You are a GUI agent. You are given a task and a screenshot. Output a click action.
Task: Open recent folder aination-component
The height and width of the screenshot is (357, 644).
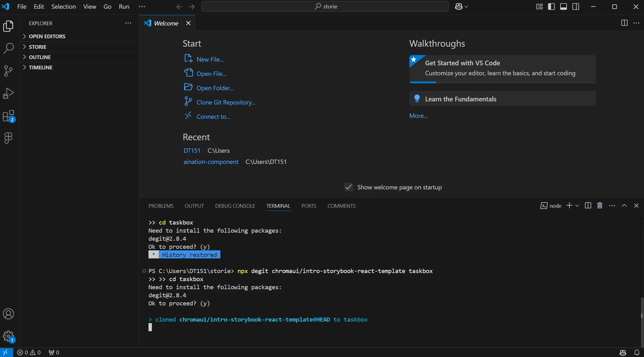point(211,162)
